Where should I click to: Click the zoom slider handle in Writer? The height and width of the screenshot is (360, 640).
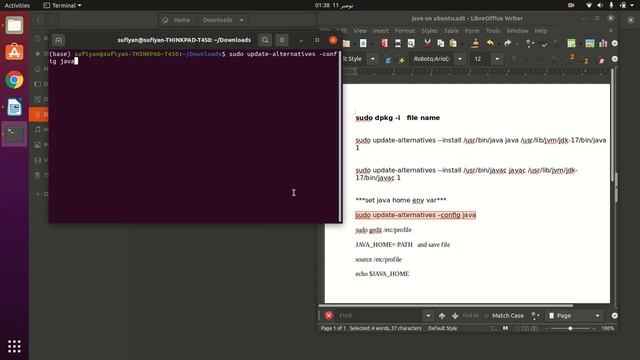click(570, 328)
